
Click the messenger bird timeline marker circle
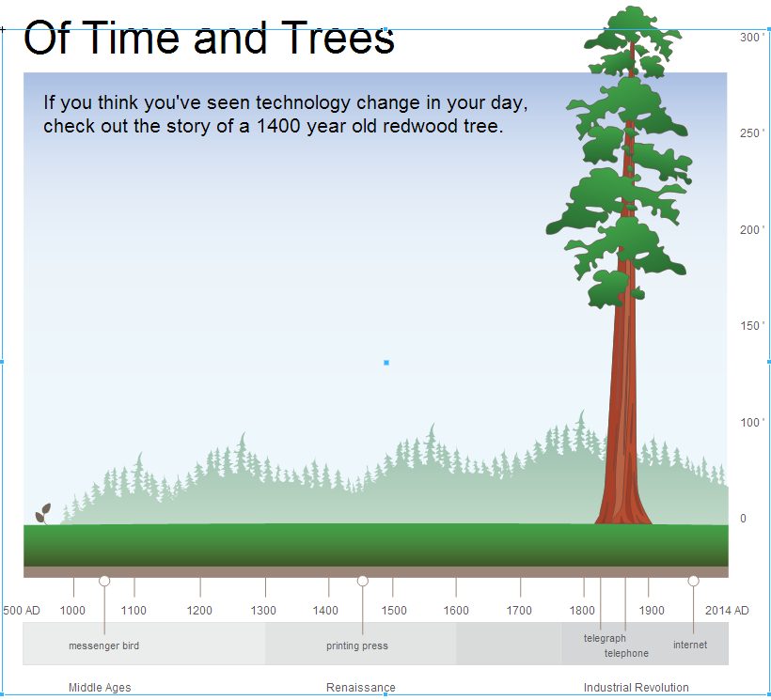(104, 581)
